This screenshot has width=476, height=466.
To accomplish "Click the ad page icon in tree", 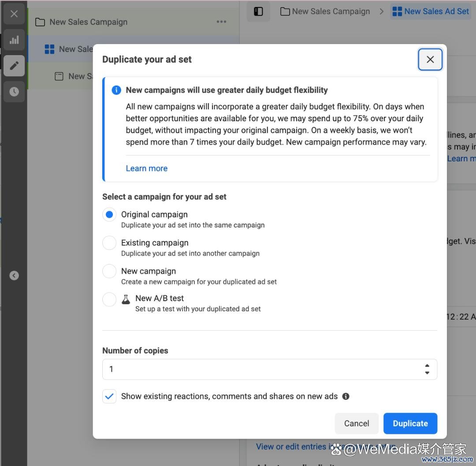I will 59,76.
